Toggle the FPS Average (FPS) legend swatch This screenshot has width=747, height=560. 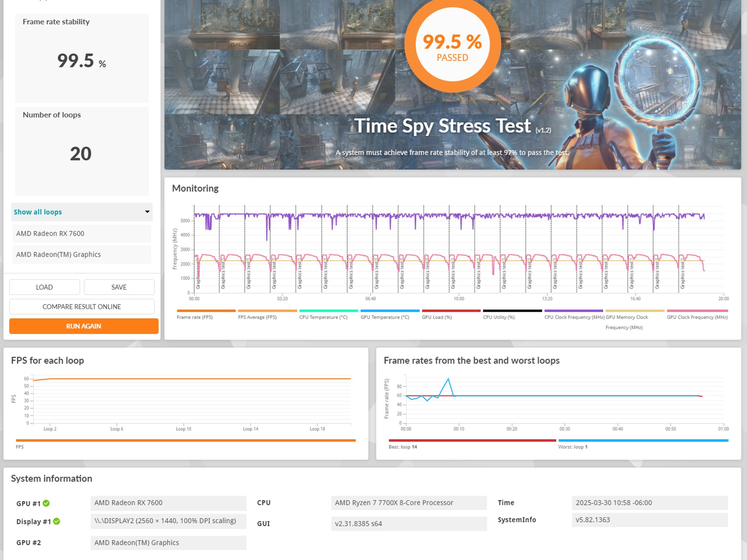[x=267, y=311]
